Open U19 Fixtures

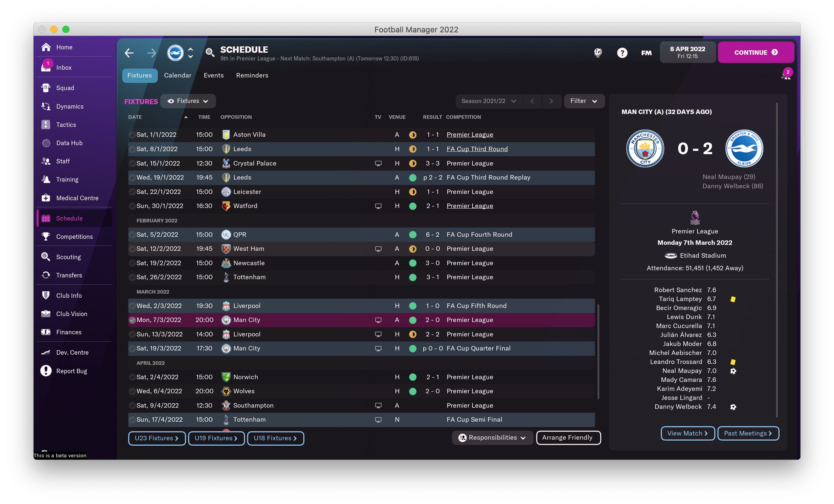(x=216, y=438)
